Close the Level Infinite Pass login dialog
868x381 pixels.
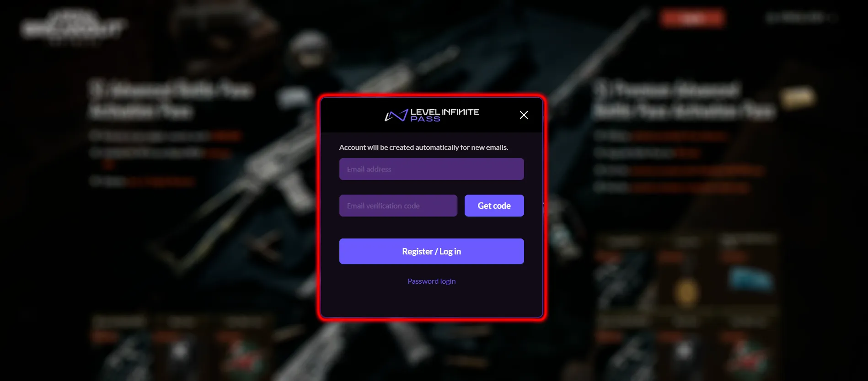[524, 115]
